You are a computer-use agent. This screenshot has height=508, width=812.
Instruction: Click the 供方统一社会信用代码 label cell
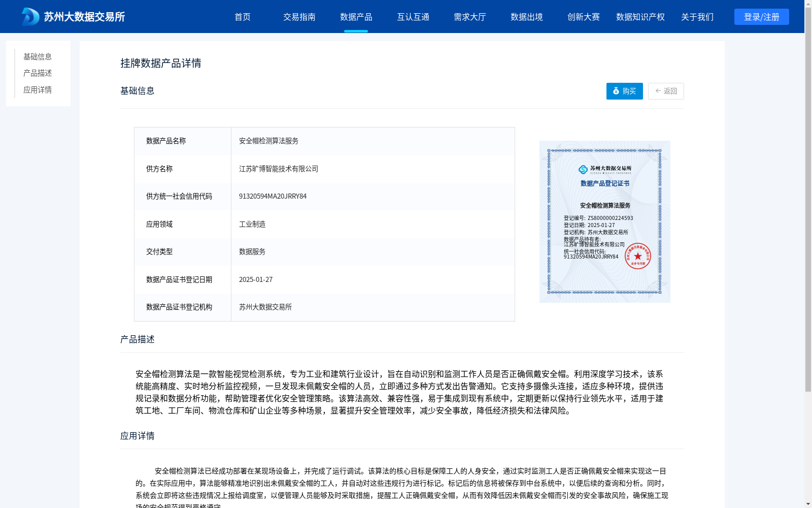click(x=183, y=197)
